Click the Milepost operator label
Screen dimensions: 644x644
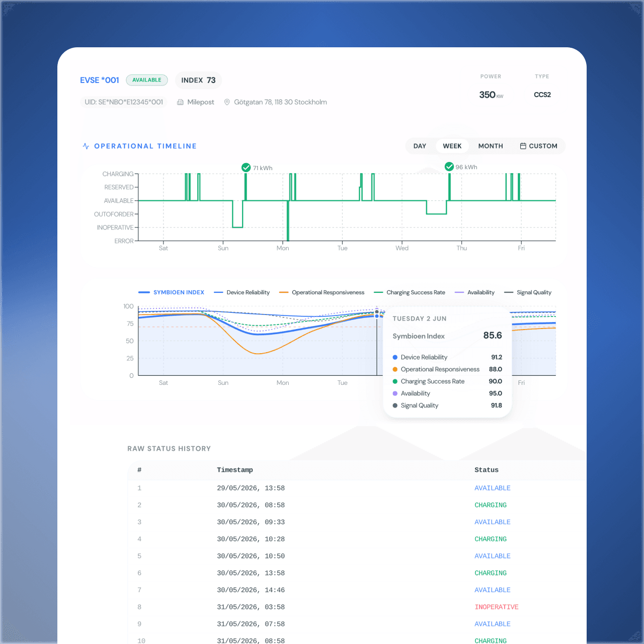(x=201, y=102)
